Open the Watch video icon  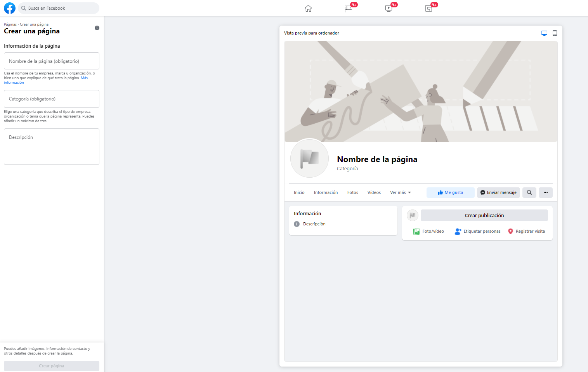389,9
